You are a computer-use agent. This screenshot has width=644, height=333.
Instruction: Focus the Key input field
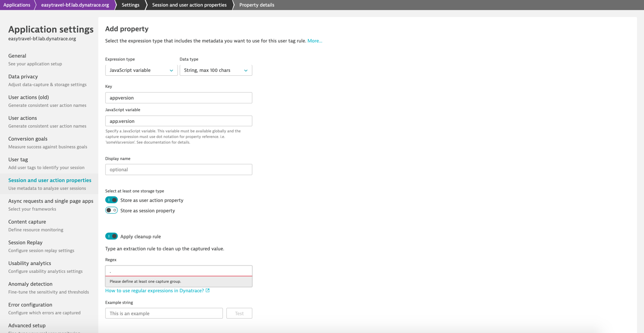click(179, 98)
